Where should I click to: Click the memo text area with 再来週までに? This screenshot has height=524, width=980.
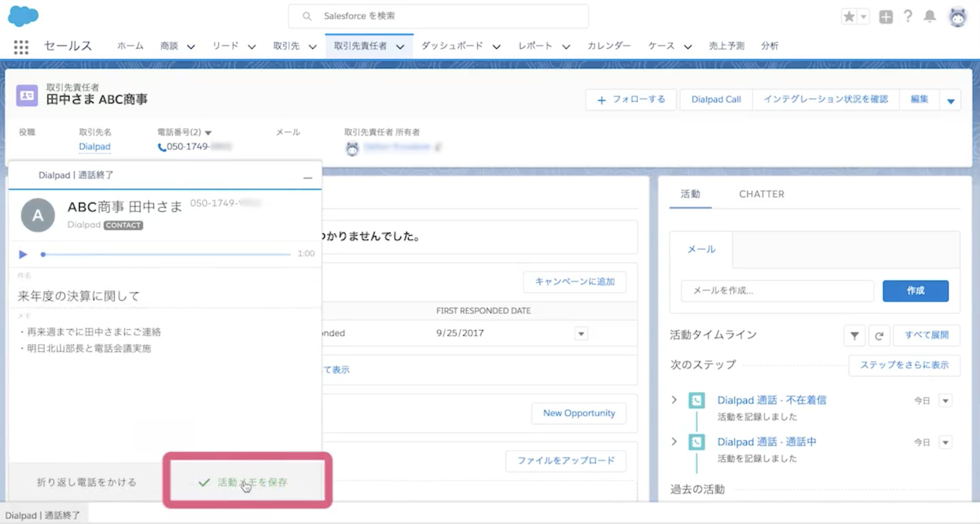165,388
